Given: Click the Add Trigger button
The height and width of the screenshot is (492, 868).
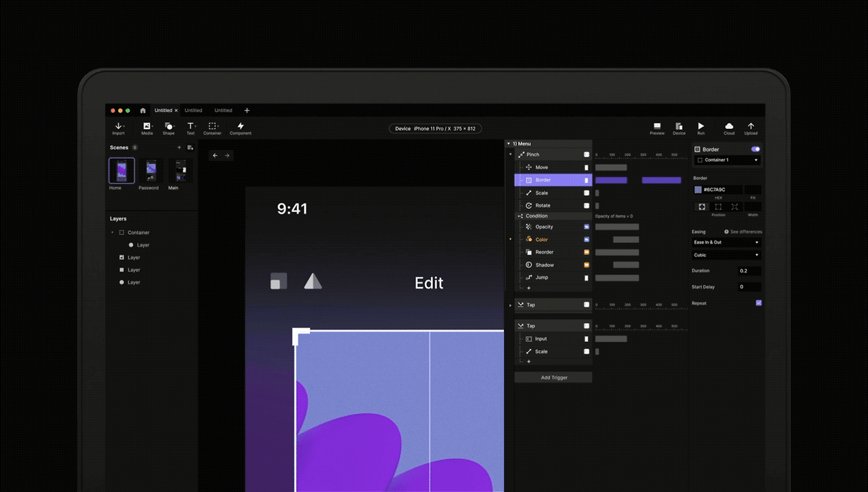Looking at the screenshot, I should point(553,377).
